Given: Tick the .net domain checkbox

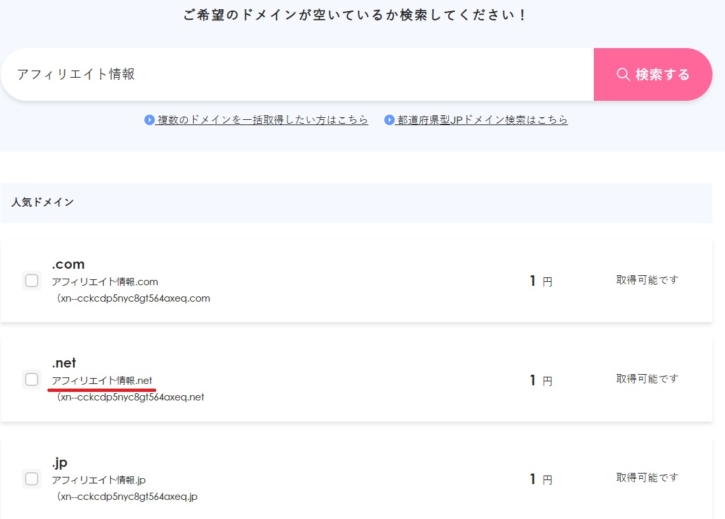Looking at the screenshot, I should (31, 379).
